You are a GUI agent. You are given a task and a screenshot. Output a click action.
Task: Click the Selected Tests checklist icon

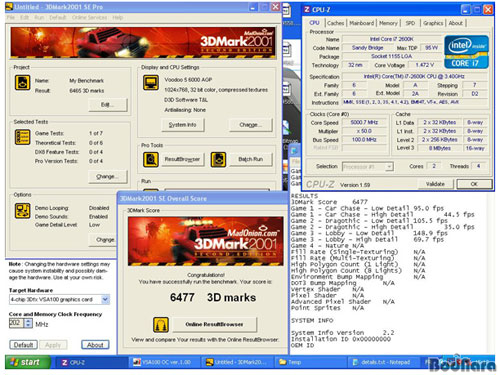22,137
